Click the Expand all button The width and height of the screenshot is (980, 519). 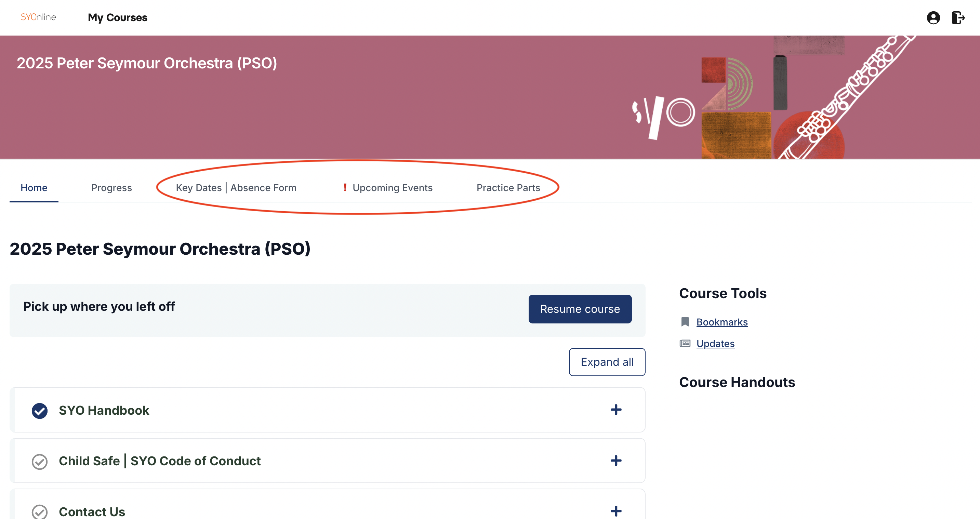[607, 362]
